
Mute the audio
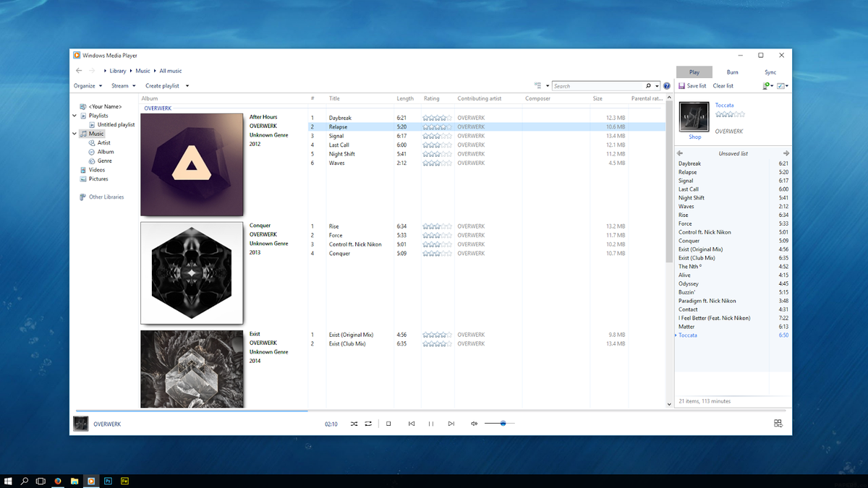[475, 424]
